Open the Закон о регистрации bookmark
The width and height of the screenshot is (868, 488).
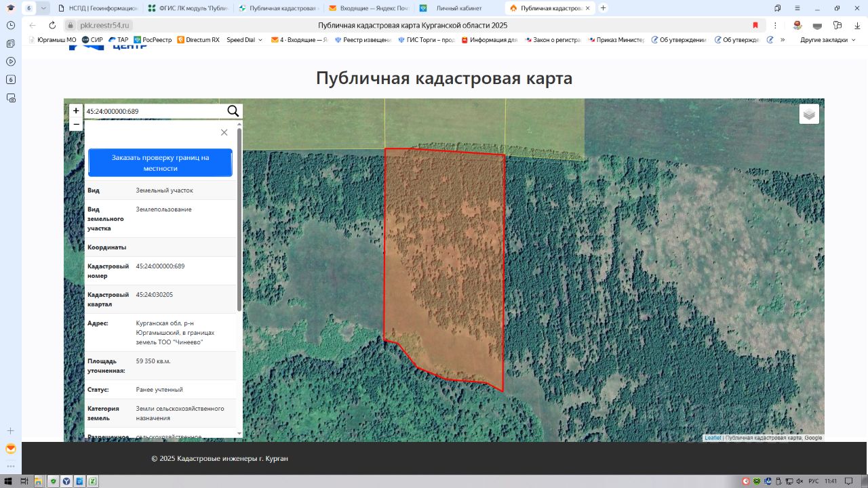click(x=552, y=40)
